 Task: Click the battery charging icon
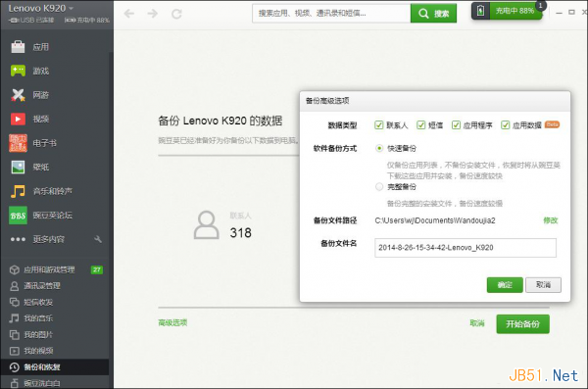pos(480,11)
